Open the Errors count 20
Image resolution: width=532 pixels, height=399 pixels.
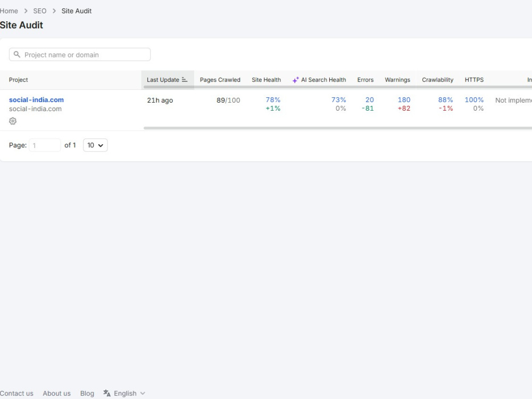[x=370, y=100]
